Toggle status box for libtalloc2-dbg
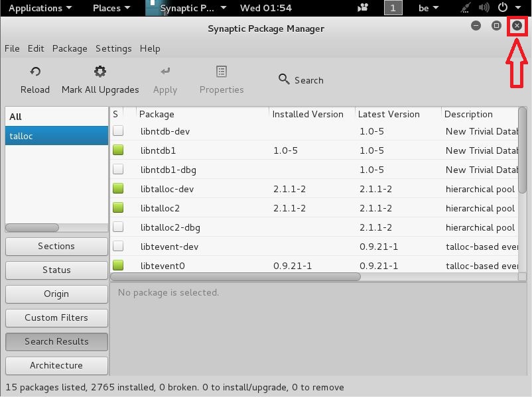The image size is (532, 397). 118,227
